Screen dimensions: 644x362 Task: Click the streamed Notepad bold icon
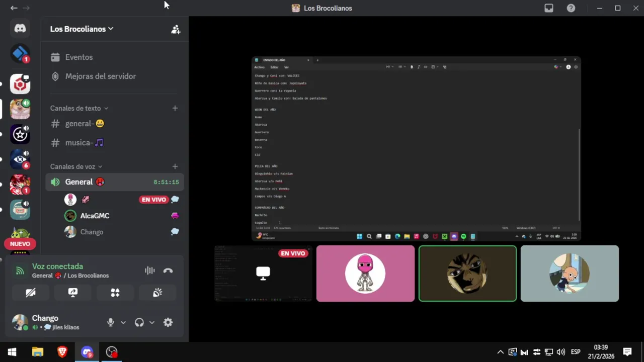412,67
